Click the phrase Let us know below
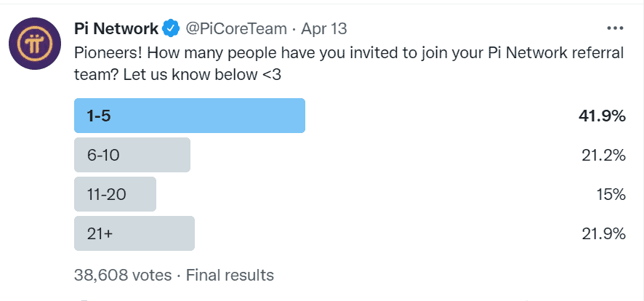Viewport: 644px width, 301px height. tap(190, 76)
